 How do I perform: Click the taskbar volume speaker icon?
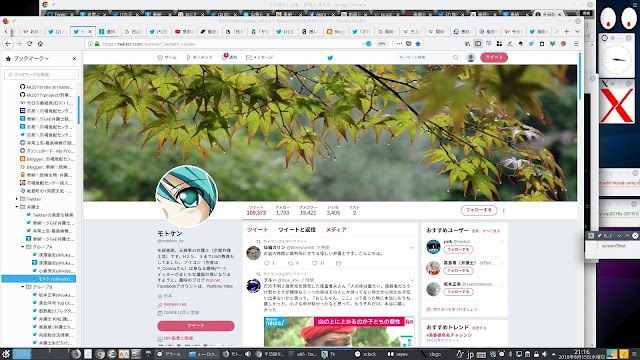[x=544, y=354]
